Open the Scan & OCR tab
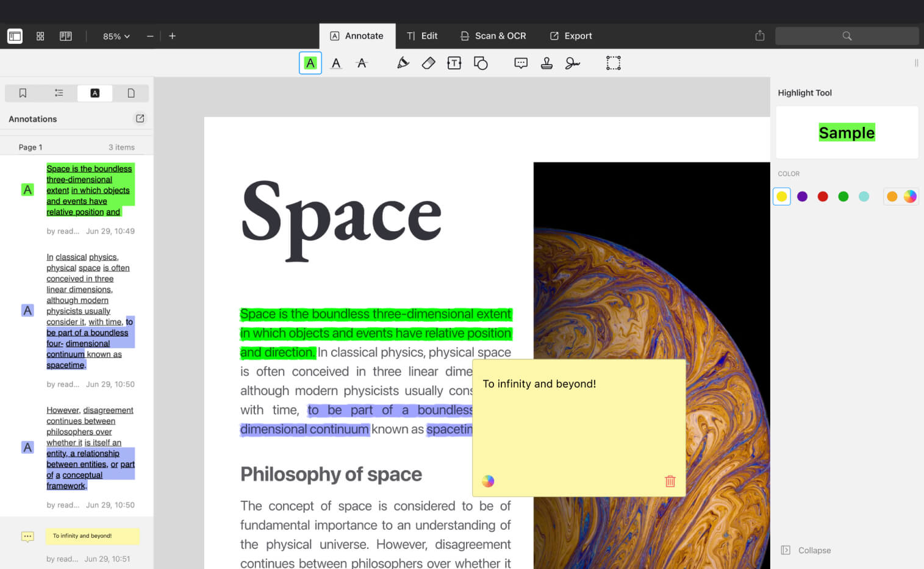924x569 pixels. 493,36
